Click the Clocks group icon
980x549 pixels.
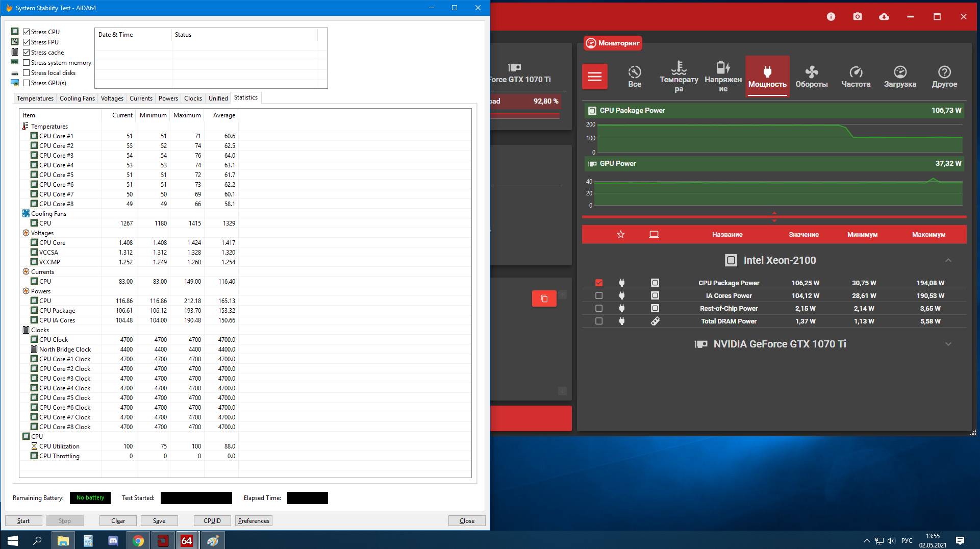(x=26, y=330)
